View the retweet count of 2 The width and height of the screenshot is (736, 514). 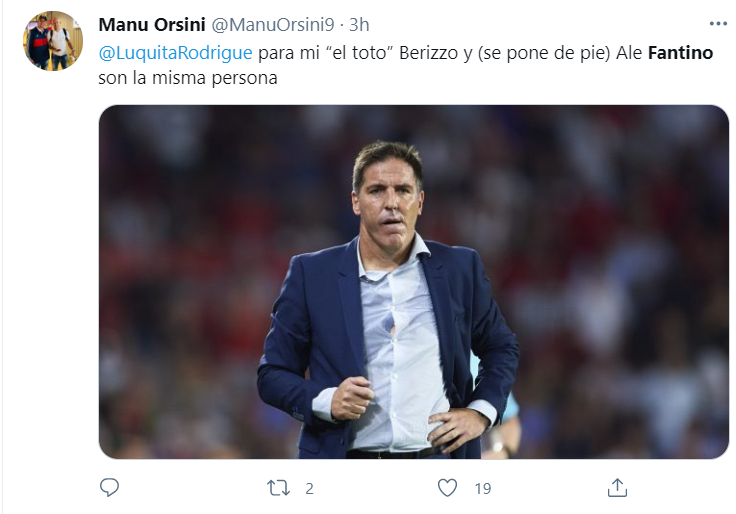click(309, 488)
